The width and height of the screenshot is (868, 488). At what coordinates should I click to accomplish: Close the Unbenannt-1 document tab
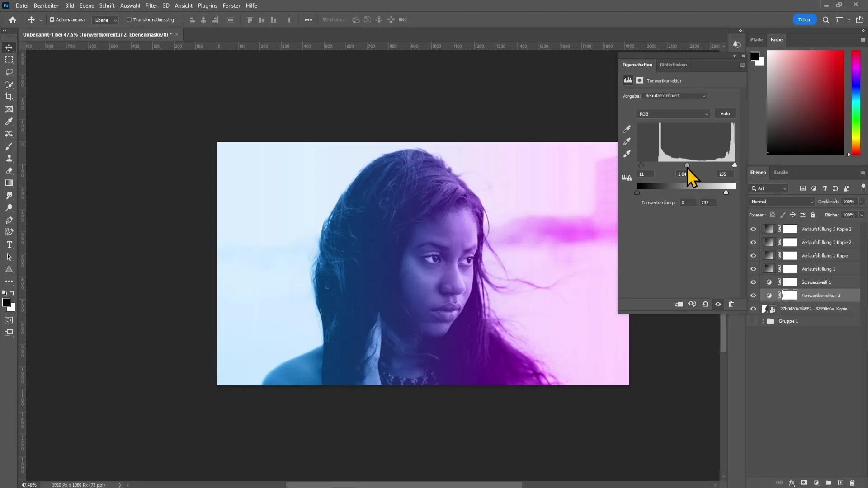[177, 35]
